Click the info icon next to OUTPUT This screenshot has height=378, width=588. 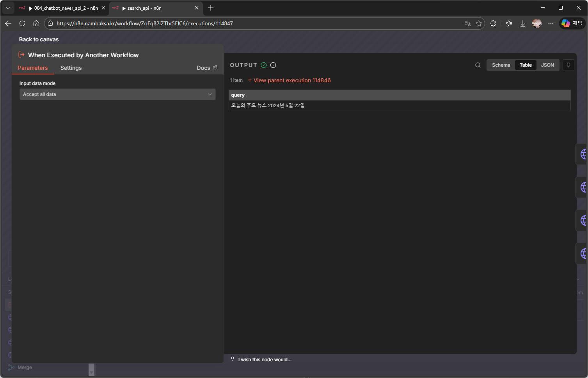pyautogui.click(x=273, y=65)
